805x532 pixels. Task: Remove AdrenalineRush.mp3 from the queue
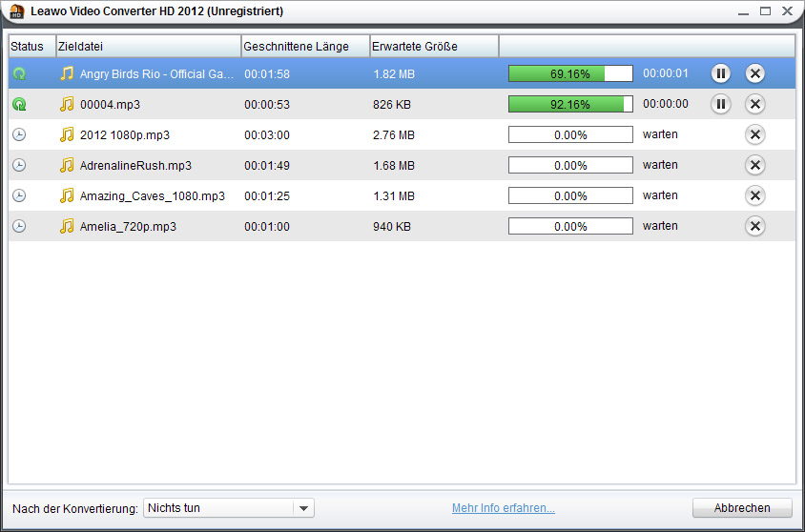pyautogui.click(x=755, y=165)
